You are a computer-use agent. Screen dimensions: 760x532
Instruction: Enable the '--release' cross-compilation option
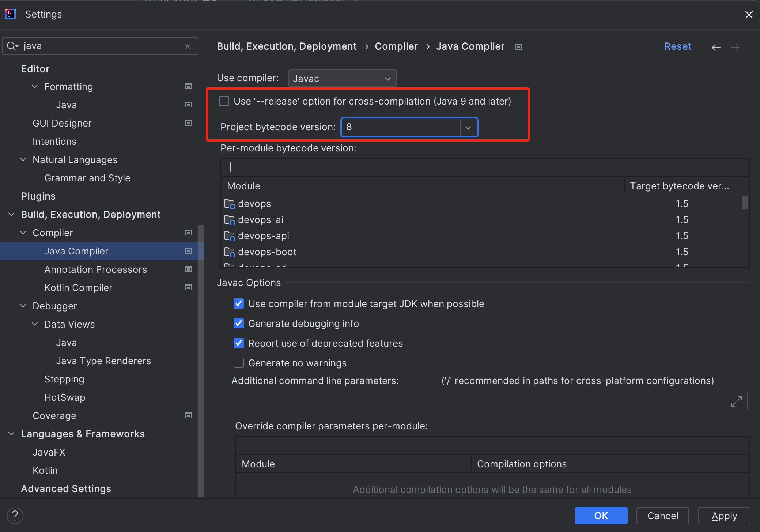(224, 101)
